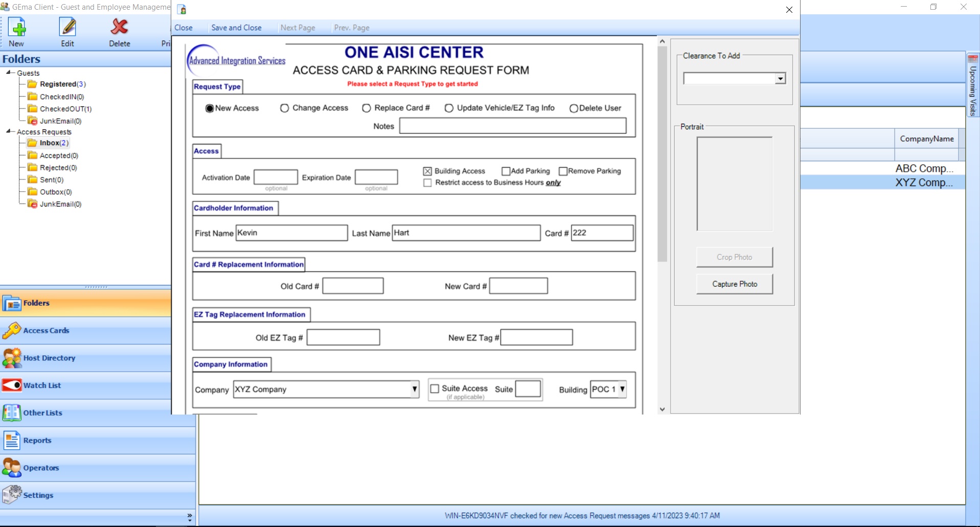Image resolution: width=980 pixels, height=527 pixels.
Task: Open the Inbox(2) folder icon
Action: point(33,143)
